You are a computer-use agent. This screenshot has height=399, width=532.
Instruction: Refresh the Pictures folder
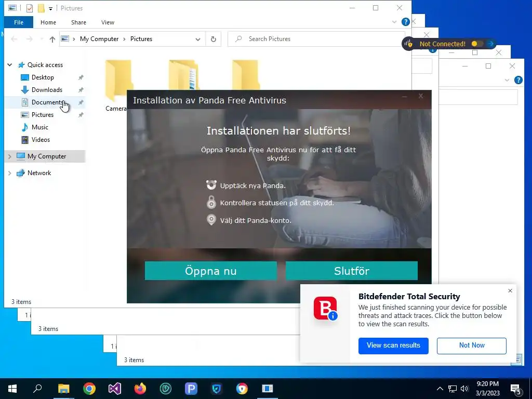(x=214, y=39)
